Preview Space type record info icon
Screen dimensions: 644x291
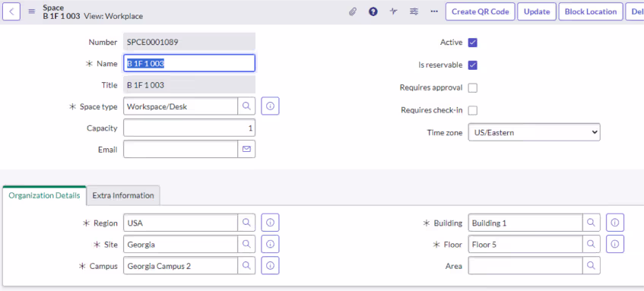click(x=270, y=106)
